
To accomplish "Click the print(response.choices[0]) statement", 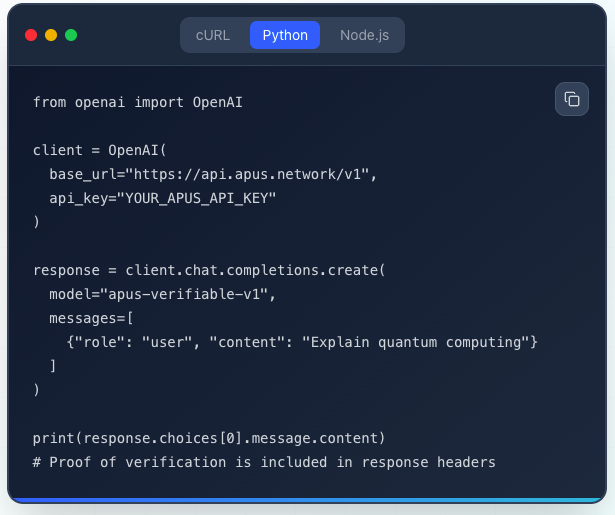I will pyautogui.click(x=208, y=438).
